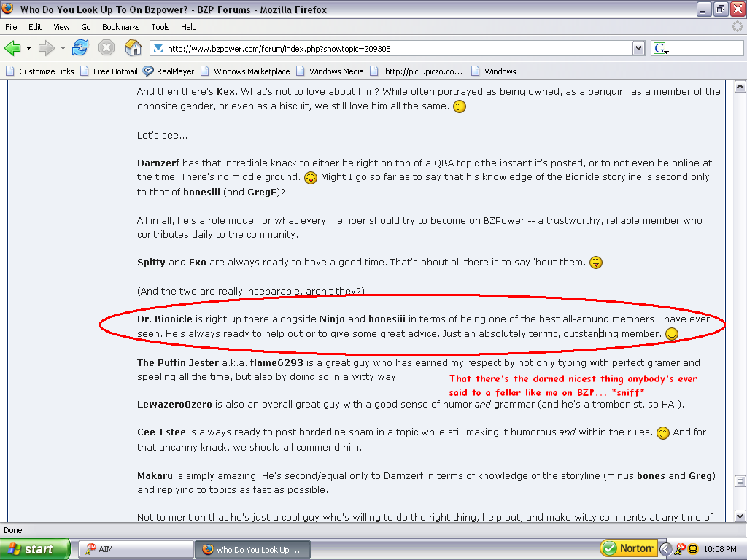Open the View menu
Image resolution: width=747 pixels, height=560 pixels.
[61, 27]
